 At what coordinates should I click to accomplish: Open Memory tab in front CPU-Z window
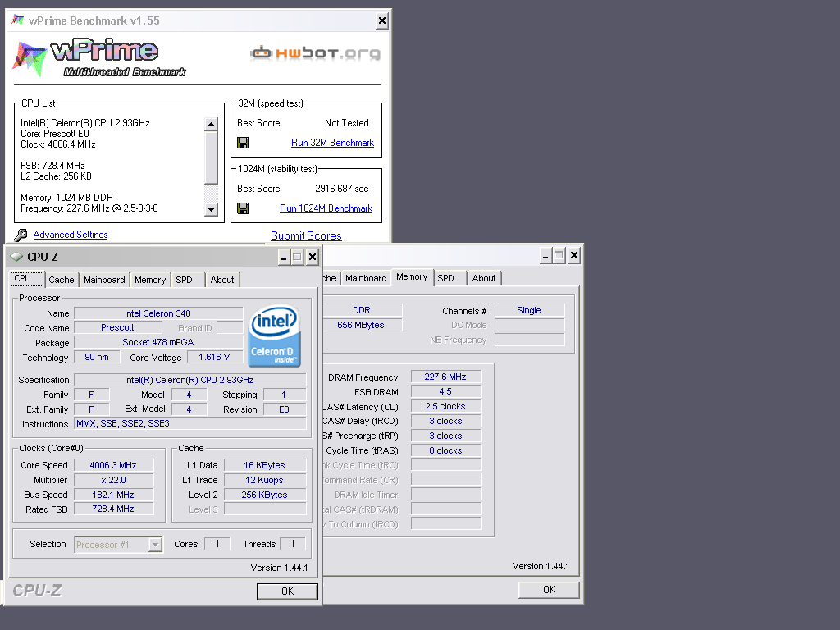(x=150, y=280)
